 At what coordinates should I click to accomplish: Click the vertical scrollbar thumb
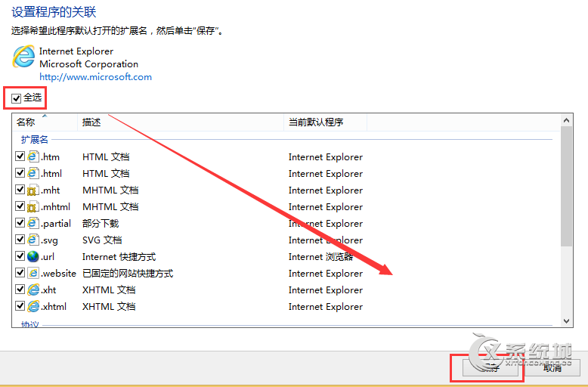(x=566, y=187)
